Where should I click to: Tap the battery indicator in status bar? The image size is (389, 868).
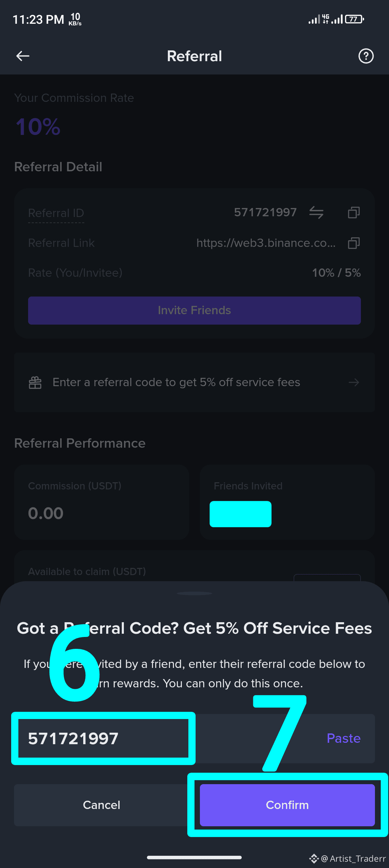point(355,19)
